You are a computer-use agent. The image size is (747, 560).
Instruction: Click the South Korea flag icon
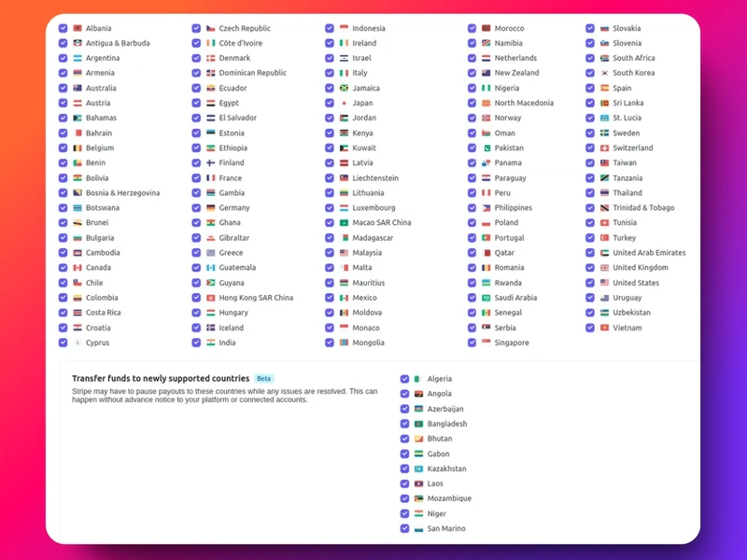pyautogui.click(x=604, y=73)
